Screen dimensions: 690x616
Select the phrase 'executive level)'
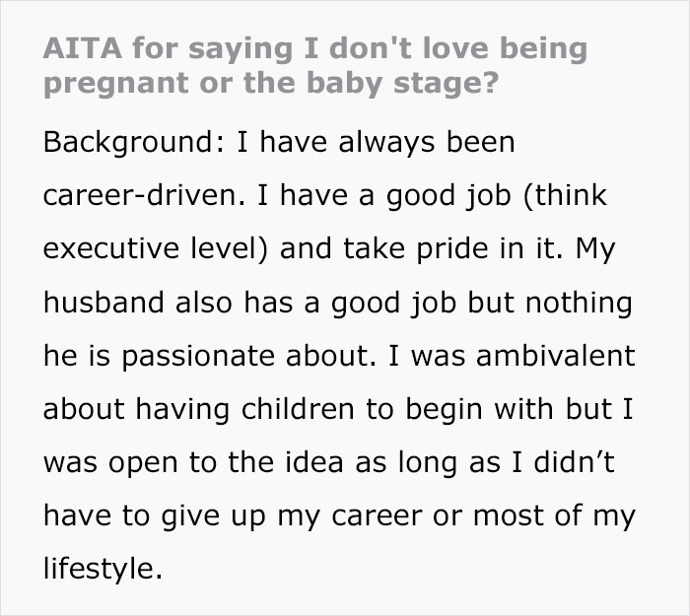tap(156, 248)
